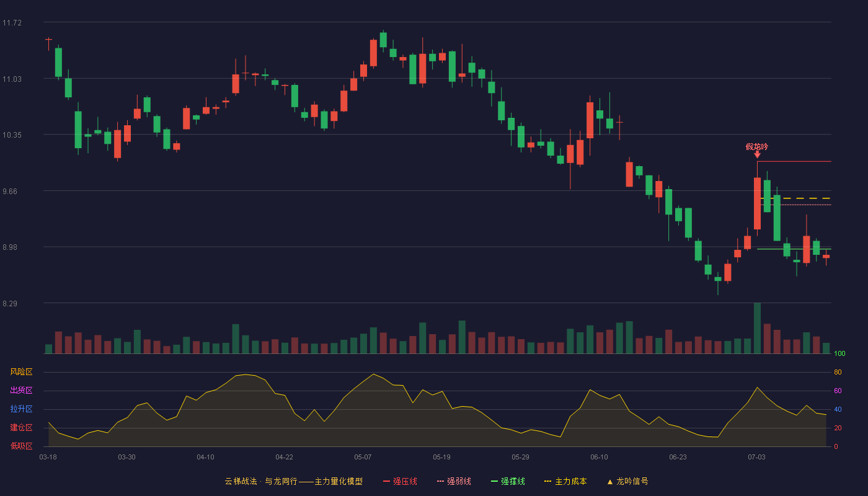The height and width of the screenshot is (496, 868).
Task: Click the red 强压线 legend line icon
Action: click(386, 482)
